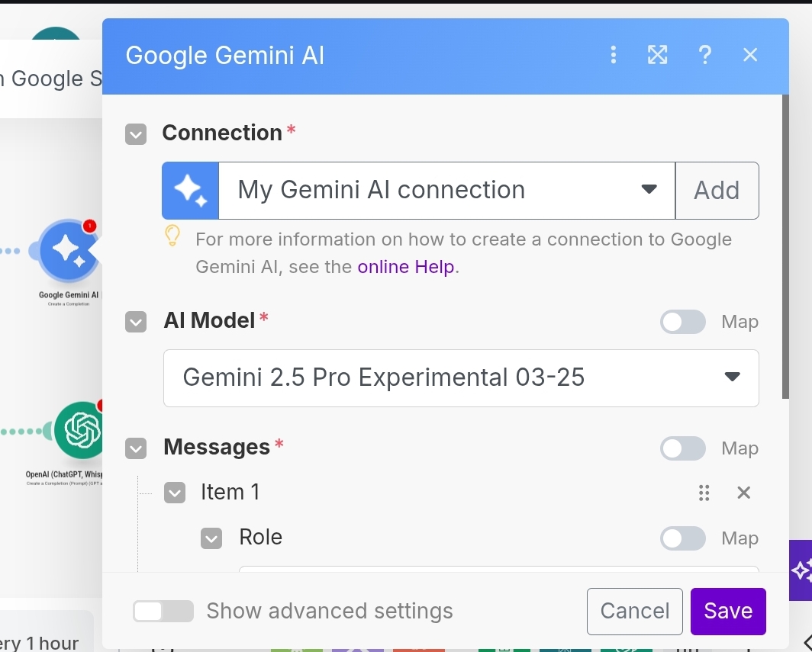Click the Cancel button

pyautogui.click(x=635, y=611)
